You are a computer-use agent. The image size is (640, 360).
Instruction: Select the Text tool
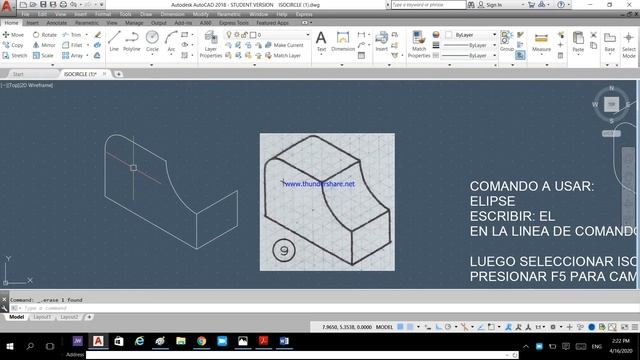pos(321,41)
